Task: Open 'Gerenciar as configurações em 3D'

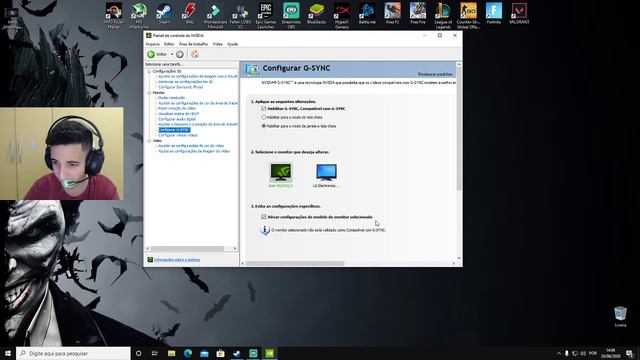Action: (185, 82)
